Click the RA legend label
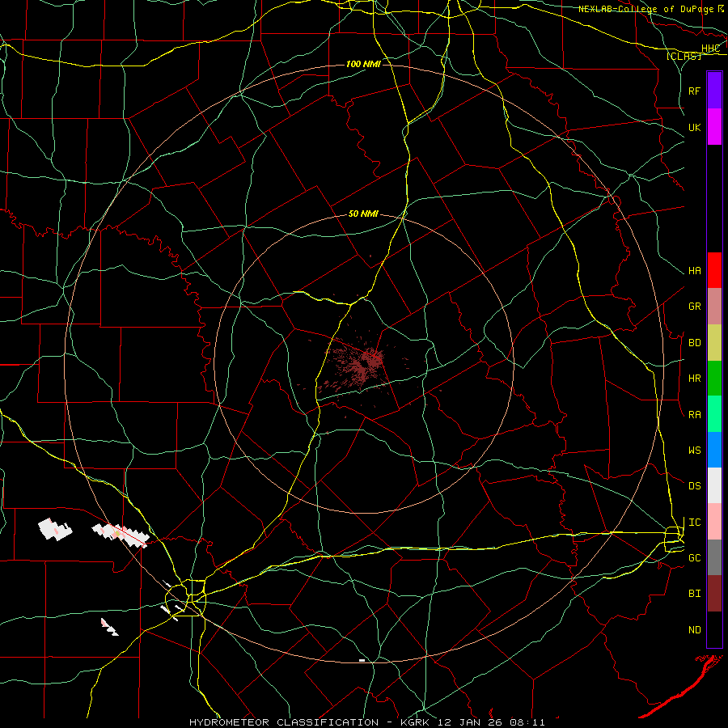 (x=694, y=415)
